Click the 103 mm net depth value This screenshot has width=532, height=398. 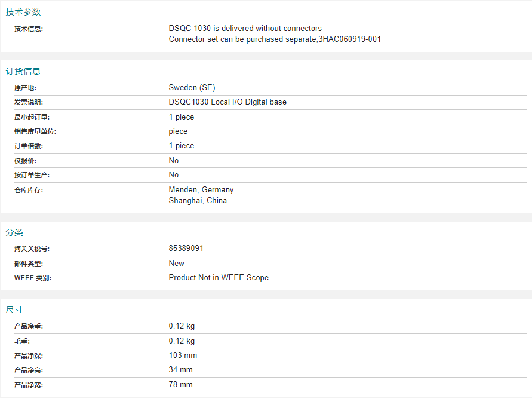tap(183, 356)
